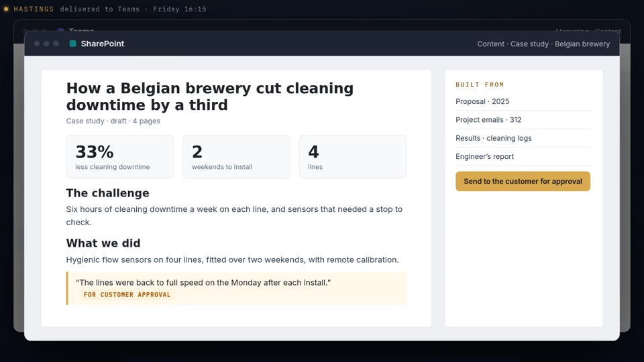Select the Content breadcrumb item
Image resolution: width=644 pixels, height=362 pixels.
490,44
